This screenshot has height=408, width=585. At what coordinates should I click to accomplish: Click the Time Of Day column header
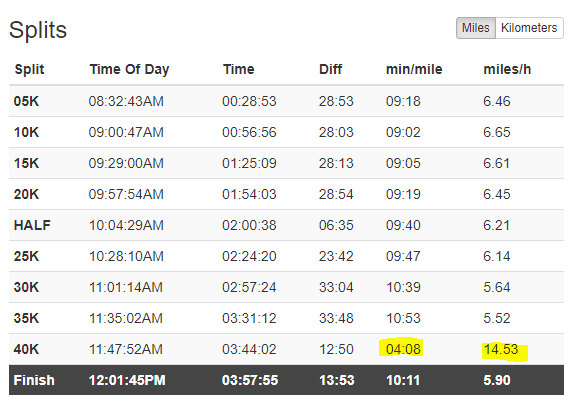129,69
